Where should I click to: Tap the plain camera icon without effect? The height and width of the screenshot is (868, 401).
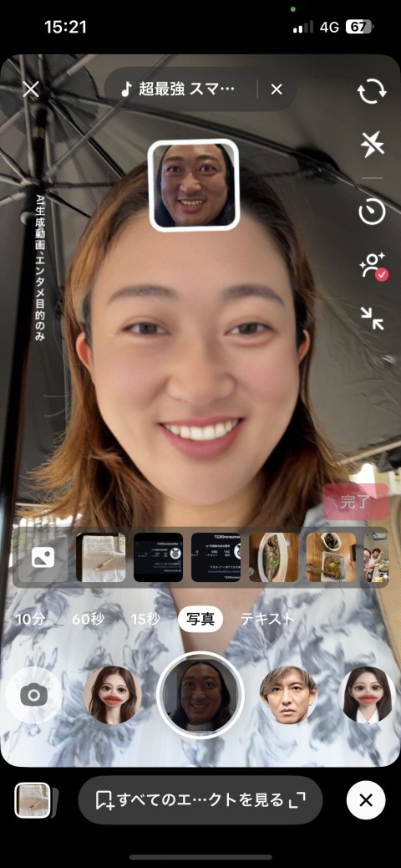[x=33, y=695]
